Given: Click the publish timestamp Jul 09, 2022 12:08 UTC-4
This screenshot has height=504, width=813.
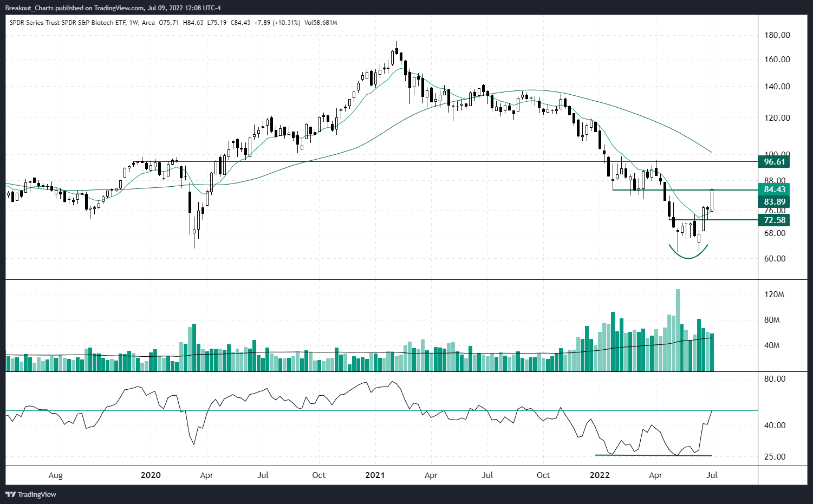Looking at the screenshot, I should [x=184, y=8].
